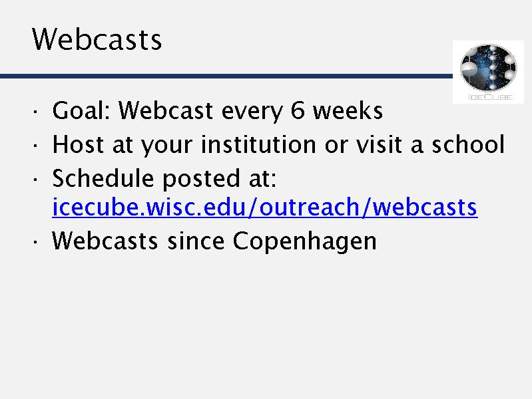Click the word Host in second bullet
This screenshot has height=399, width=532.
[74, 144]
